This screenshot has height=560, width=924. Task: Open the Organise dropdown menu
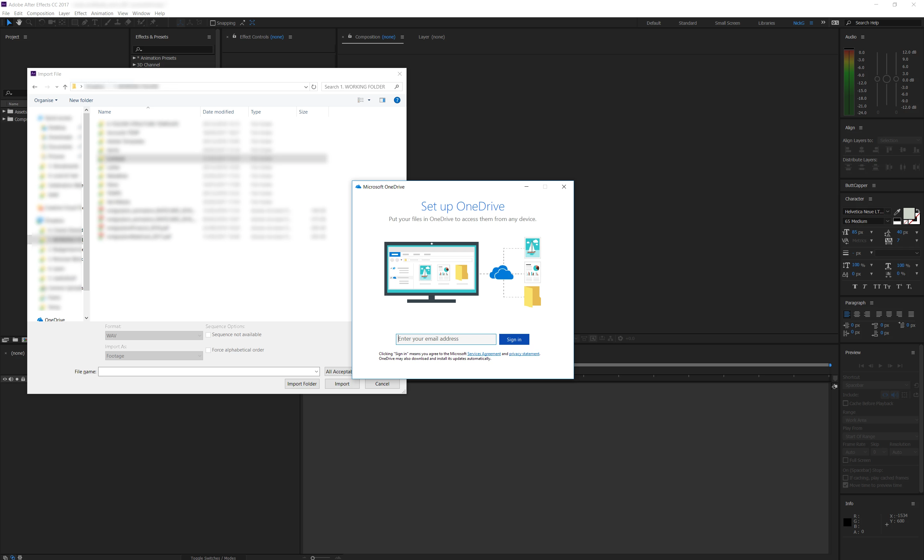(46, 100)
